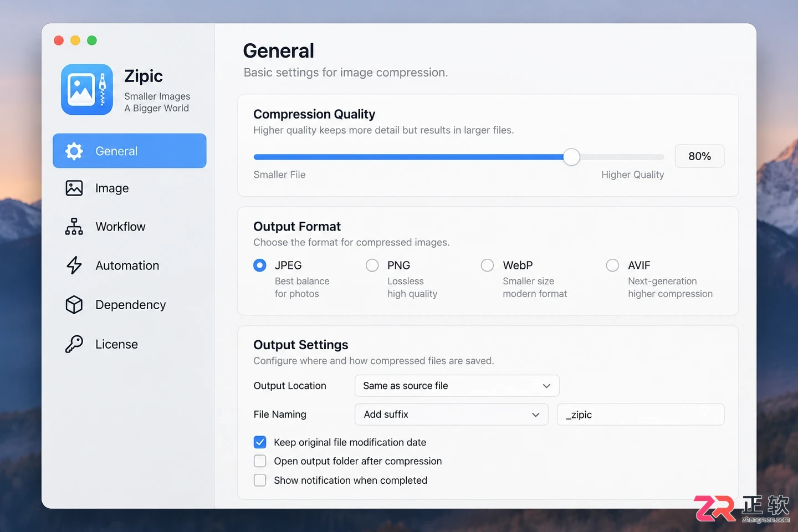The image size is (798, 532).
Task: Open the Output Location dropdown
Action: coord(457,386)
